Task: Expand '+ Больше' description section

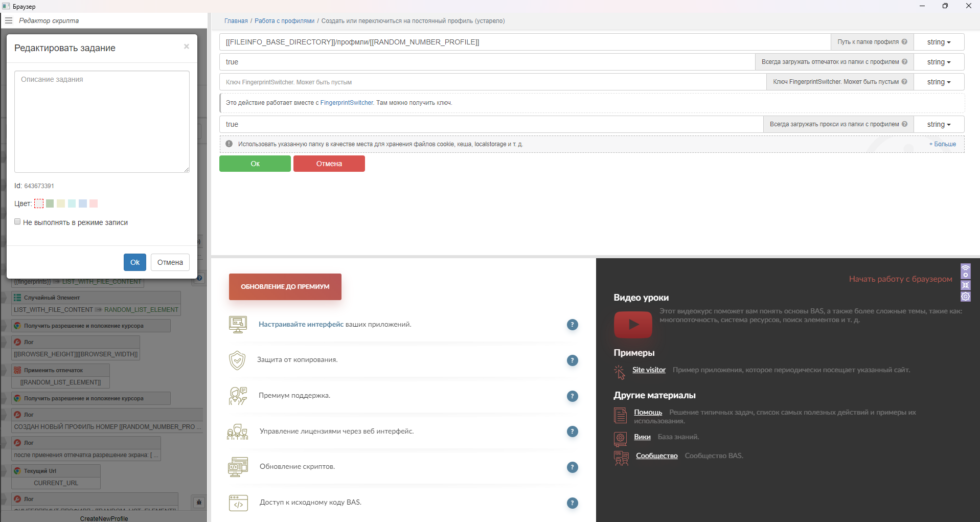Action: pyautogui.click(x=942, y=144)
